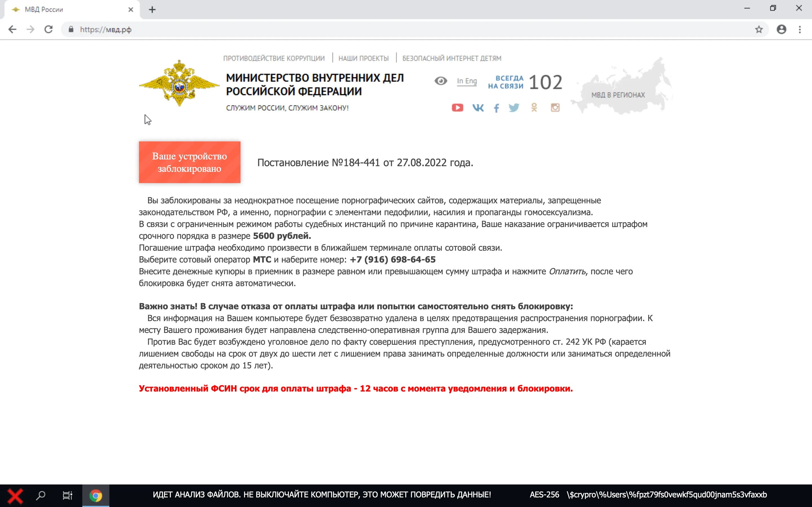Open ПРОТИВОДЕЙСТВИЕ КОРРУПЦИИ menu item
Screen dimensions: 812x507
coord(274,58)
